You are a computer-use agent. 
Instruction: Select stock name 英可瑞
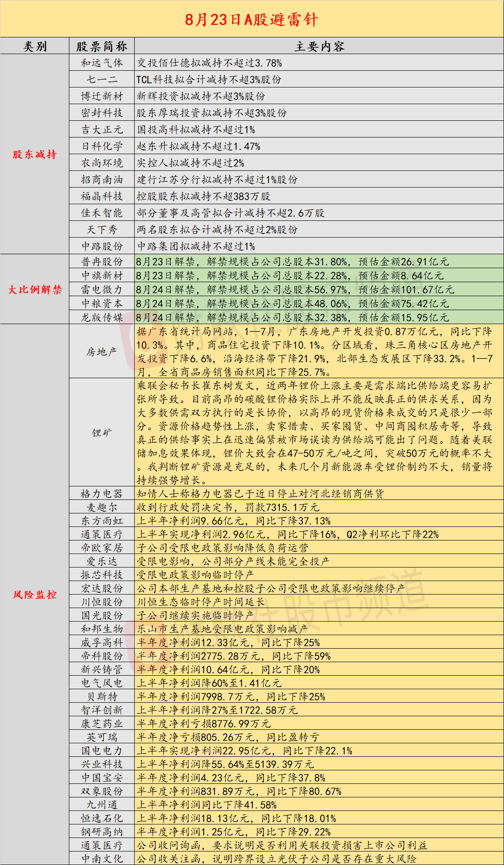pos(102,737)
